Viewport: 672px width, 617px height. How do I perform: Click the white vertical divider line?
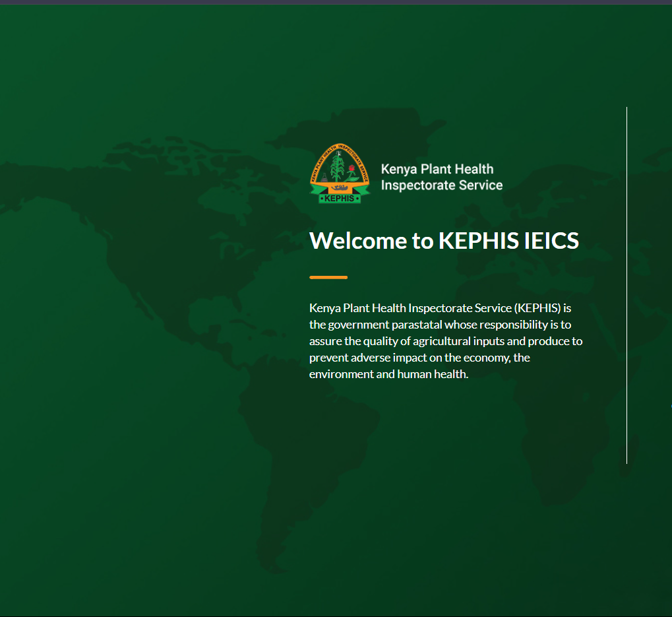[626, 284]
